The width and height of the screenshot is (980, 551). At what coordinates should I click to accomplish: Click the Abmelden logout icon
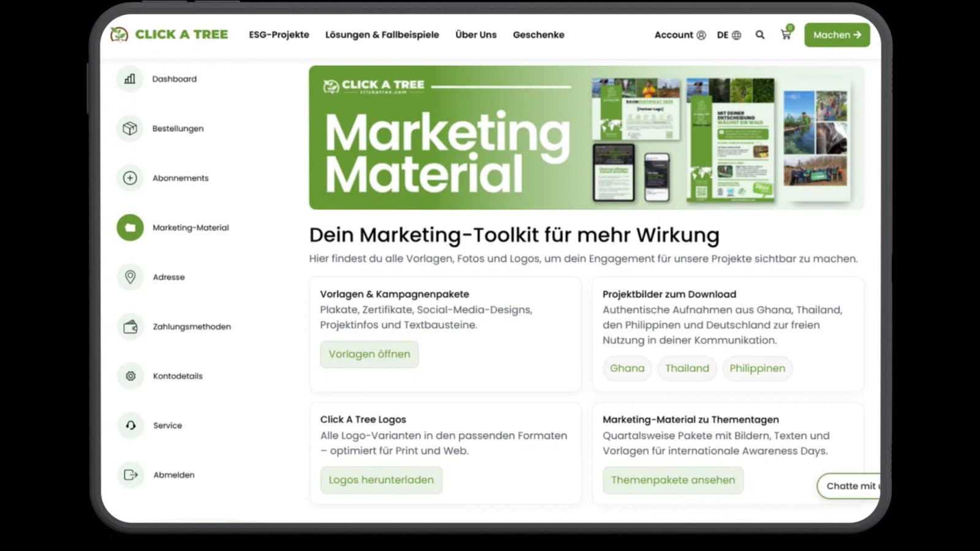pyautogui.click(x=130, y=475)
